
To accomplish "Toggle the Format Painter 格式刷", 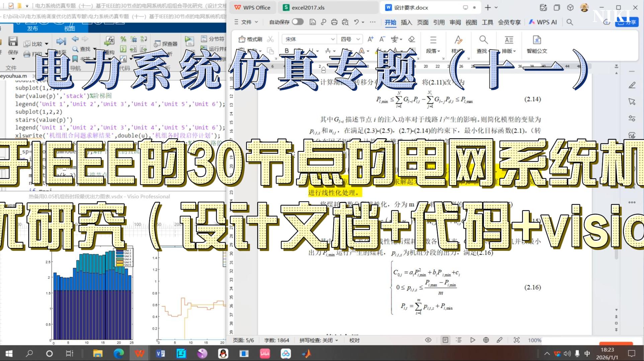I will point(251,39).
